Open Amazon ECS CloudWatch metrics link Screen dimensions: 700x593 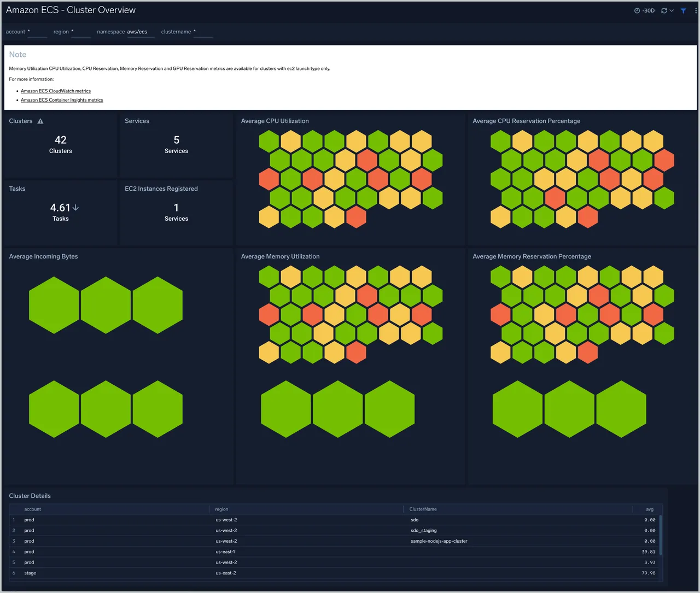[56, 91]
